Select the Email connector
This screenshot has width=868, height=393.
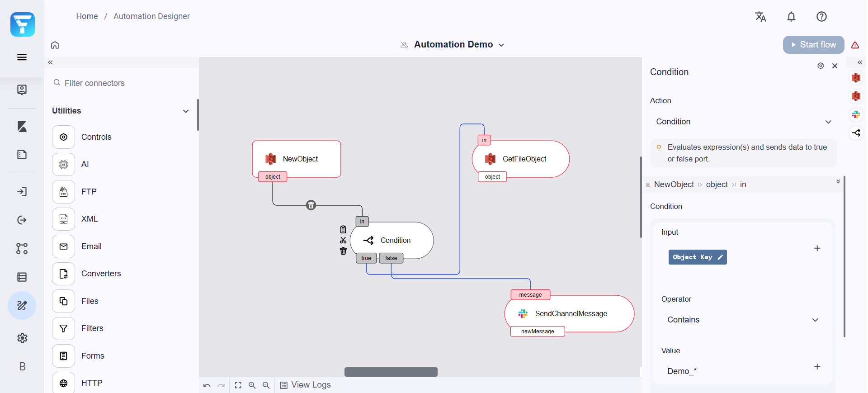pos(91,246)
